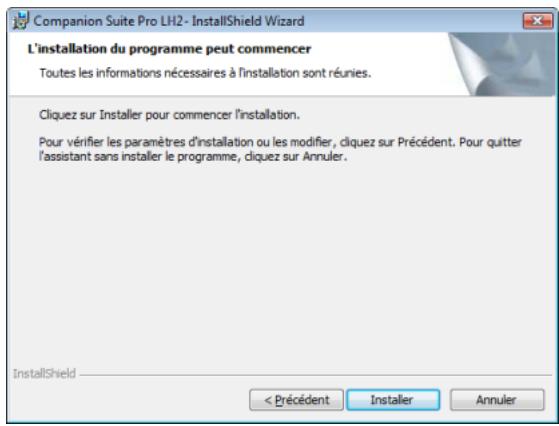Click the word Installer in the instruction sentence
Screen dimensions: 559x426
120,115
